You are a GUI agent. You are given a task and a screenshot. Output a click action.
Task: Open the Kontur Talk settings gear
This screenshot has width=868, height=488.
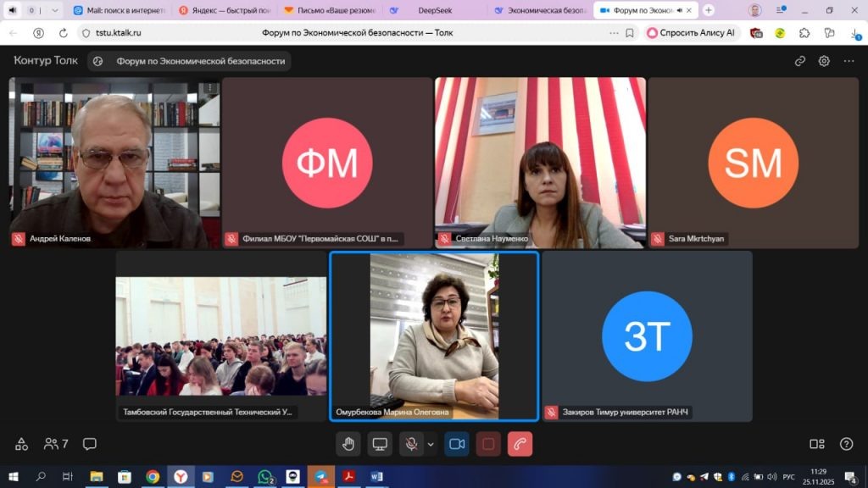[x=824, y=61]
